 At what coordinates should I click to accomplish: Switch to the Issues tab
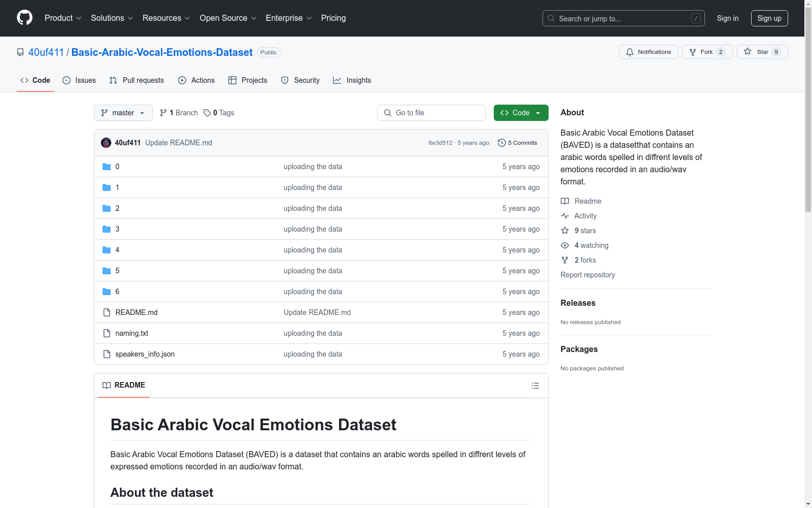coord(79,80)
